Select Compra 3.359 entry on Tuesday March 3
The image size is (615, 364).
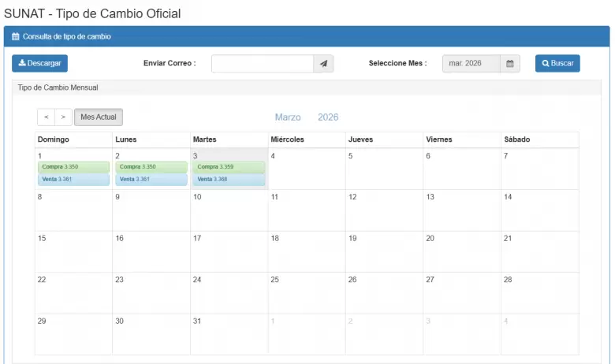coord(229,167)
